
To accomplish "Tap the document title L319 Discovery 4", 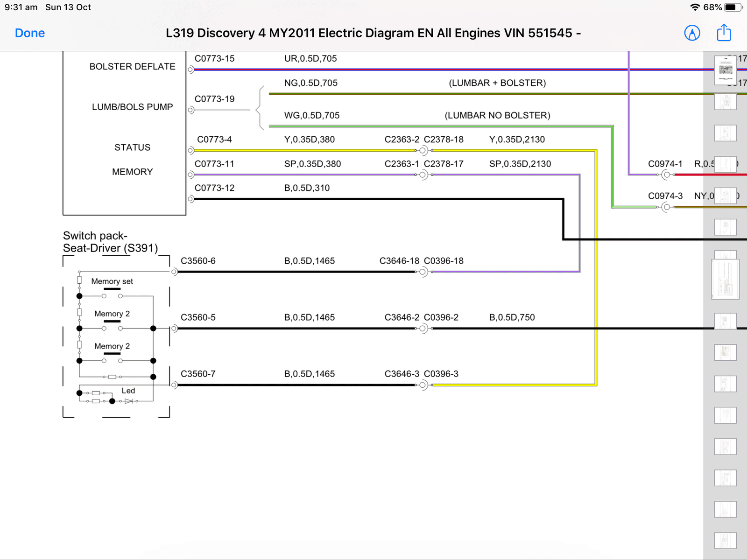I will click(373, 33).
